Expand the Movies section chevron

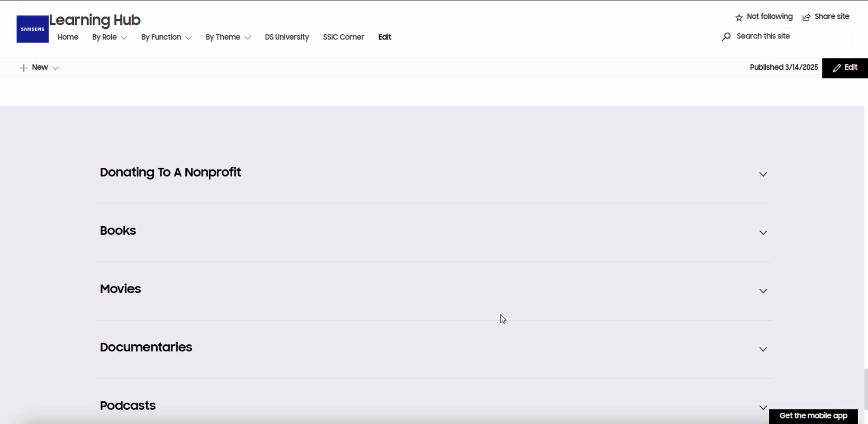763,291
